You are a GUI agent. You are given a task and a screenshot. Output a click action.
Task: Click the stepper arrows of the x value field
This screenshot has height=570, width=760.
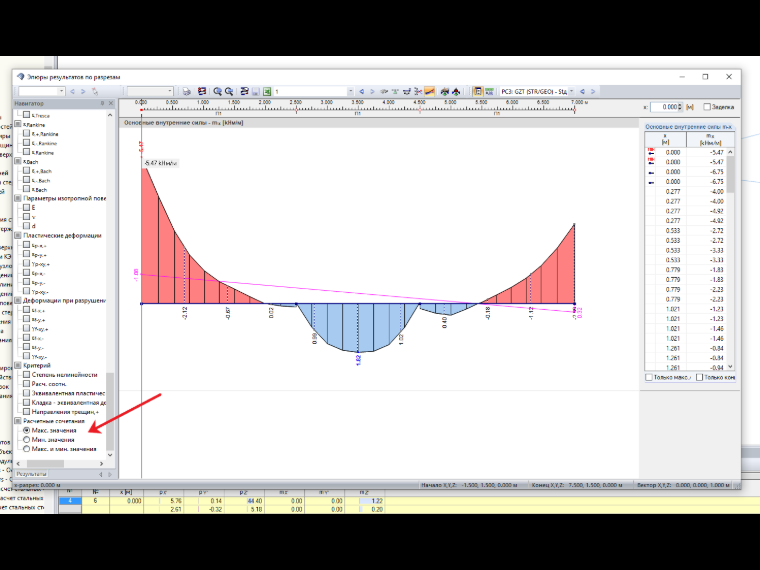[680, 107]
